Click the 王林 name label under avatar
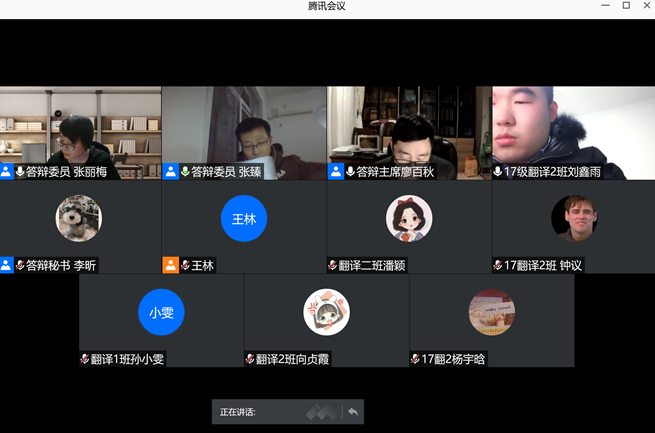 point(203,265)
